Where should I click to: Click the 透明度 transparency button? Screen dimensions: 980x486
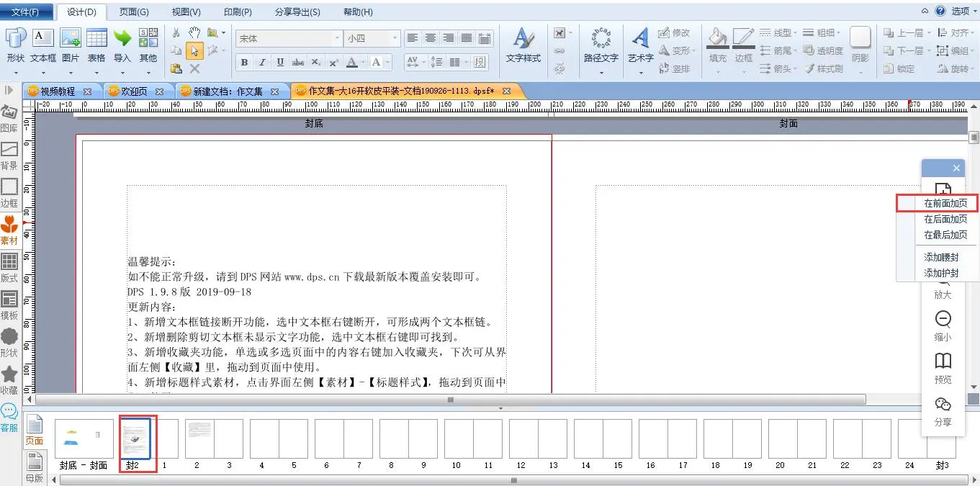coord(823,51)
